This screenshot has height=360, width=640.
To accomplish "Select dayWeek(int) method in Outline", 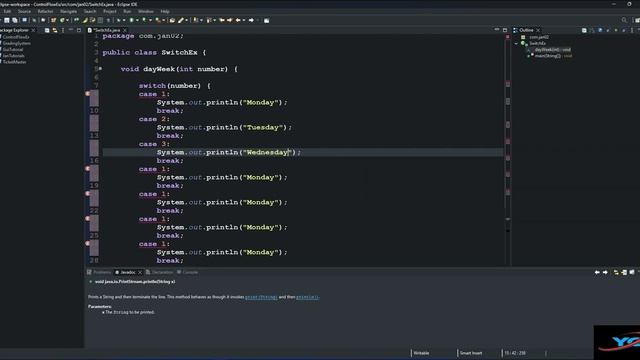I will (x=552, y=50).
